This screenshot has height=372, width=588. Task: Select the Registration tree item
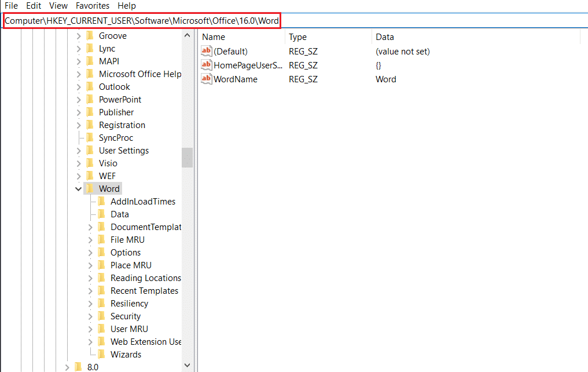pos(122,125)
